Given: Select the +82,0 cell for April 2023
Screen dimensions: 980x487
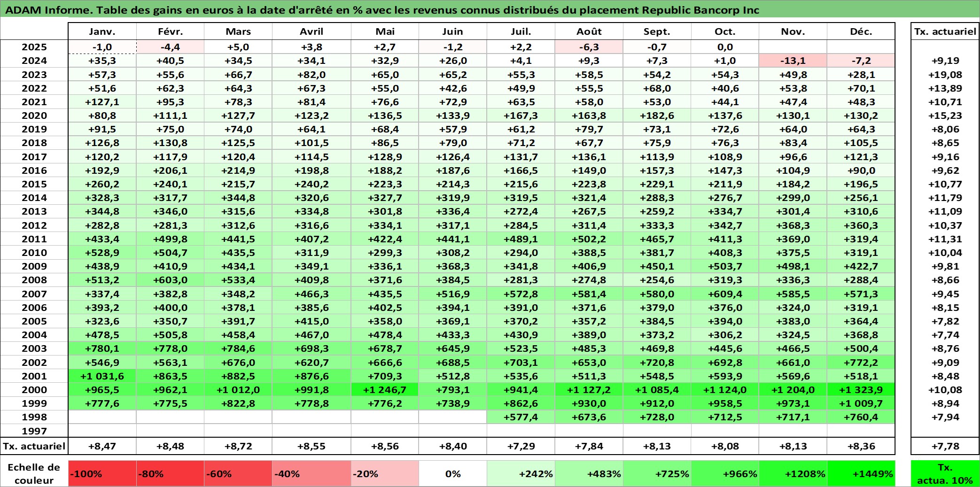Looking at the screenshot, I should [311, 75].
